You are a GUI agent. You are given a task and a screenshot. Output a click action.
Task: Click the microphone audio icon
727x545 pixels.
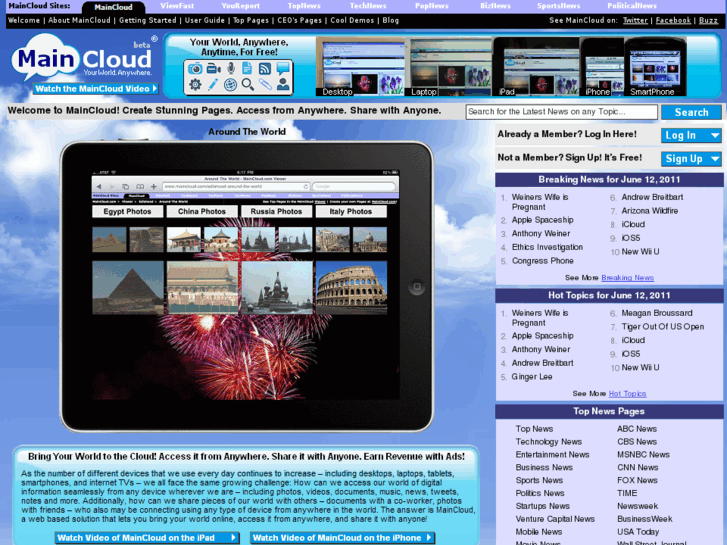tap(230, 69)
